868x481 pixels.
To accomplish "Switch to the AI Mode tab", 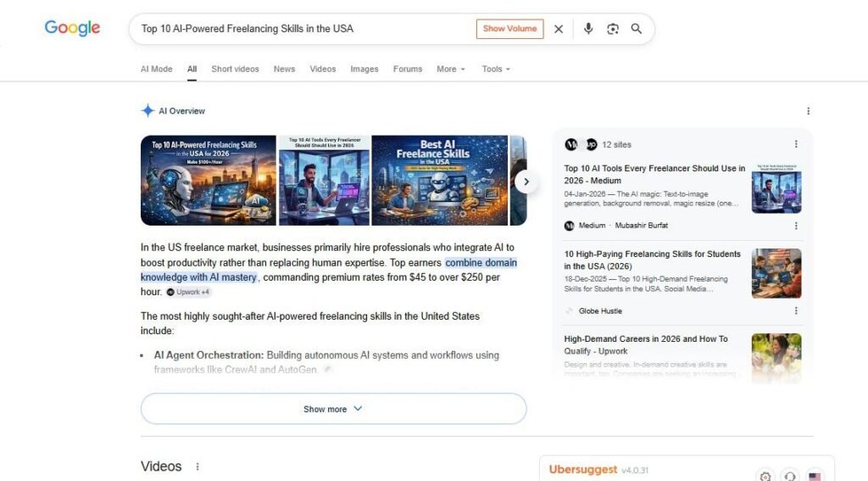I will (156, 69).
